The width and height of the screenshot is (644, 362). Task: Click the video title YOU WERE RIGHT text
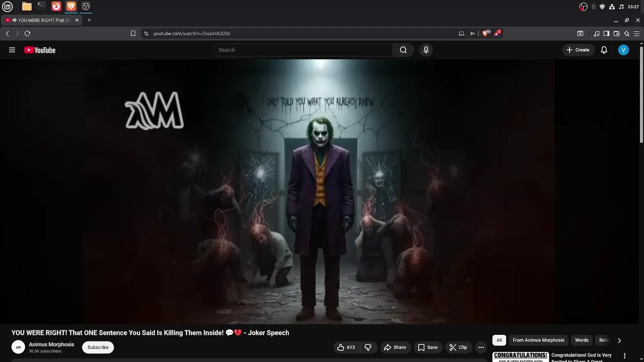click(150, 333)
